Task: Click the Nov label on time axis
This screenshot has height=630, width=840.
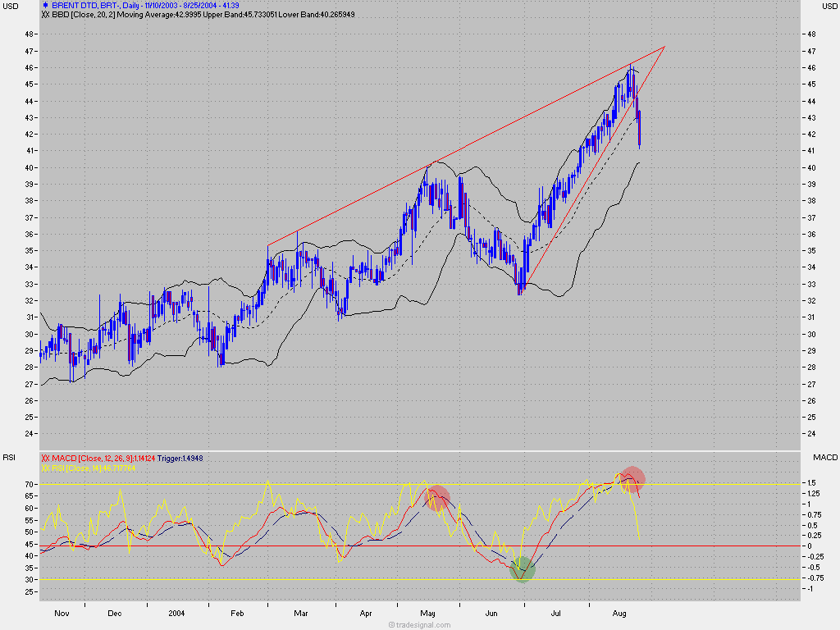Action: tap(61, 613)
